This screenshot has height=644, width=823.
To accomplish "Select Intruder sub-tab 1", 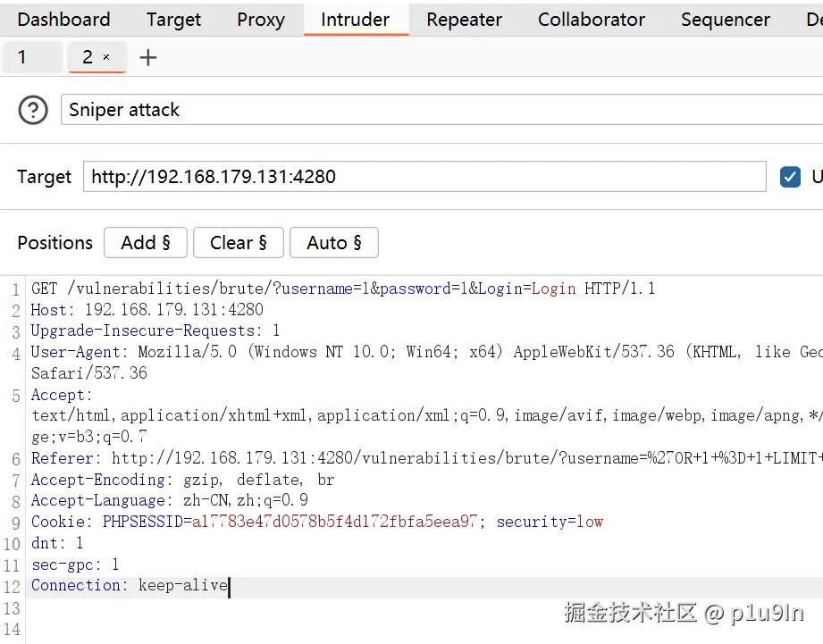I will pyautogui.click(x=32, y=56).
